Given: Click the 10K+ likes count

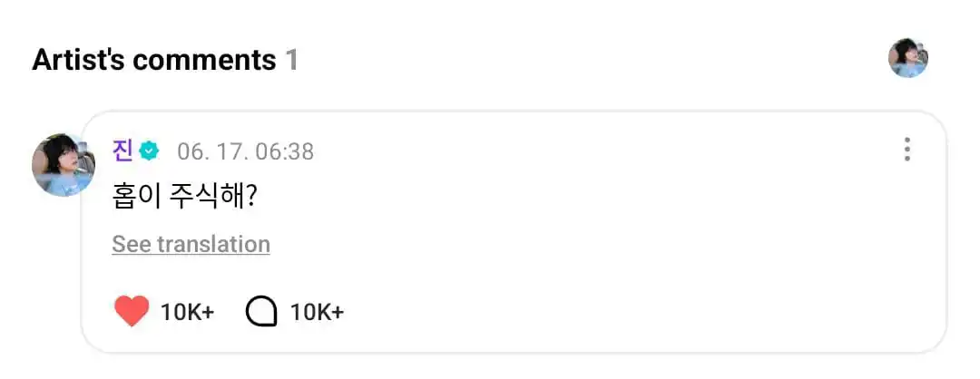Looking at the screenshot, I should pyautogui.click(x=188, y=312).
